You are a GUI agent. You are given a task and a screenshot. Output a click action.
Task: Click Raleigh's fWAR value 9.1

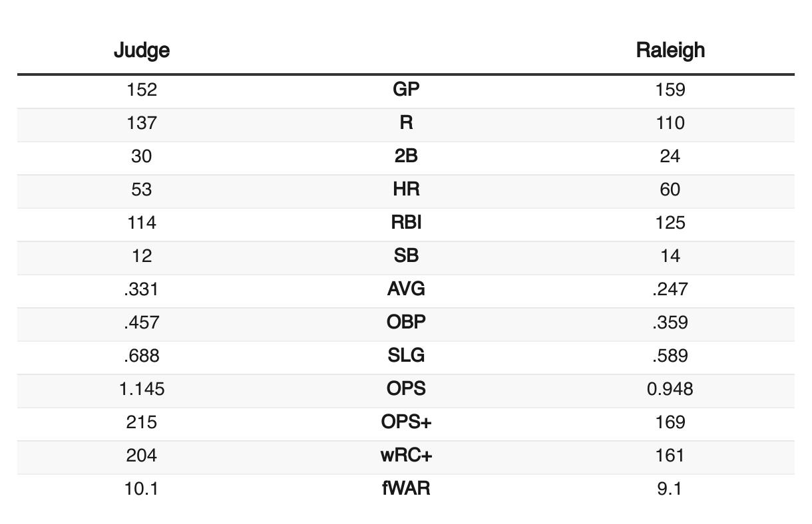670,489
